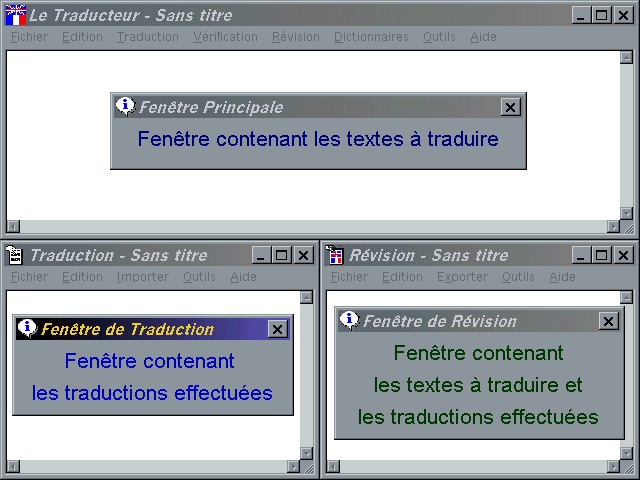Open Edition menu in Révision window
This screenshot has height=480, width=640.
click(402, 277)
